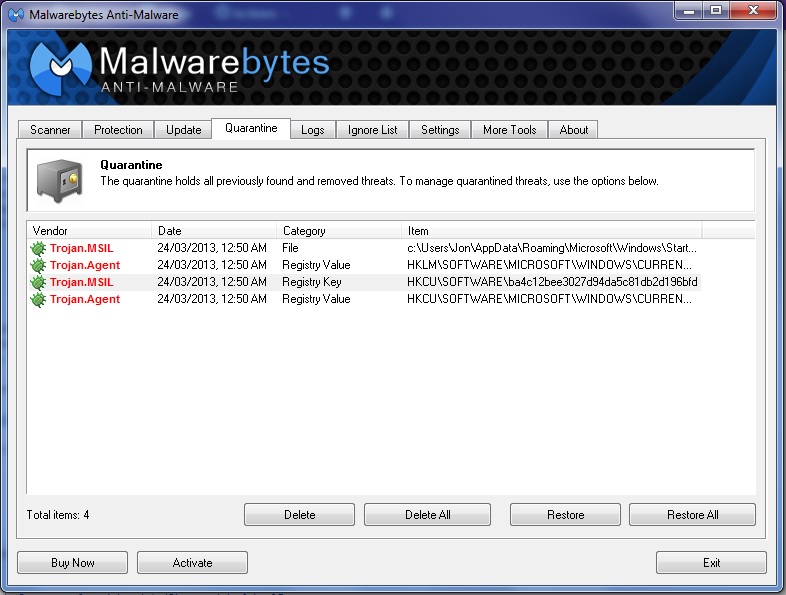Click the date cell in File row
The height and width of the screenshot is (595, 786).
[212, 248]
